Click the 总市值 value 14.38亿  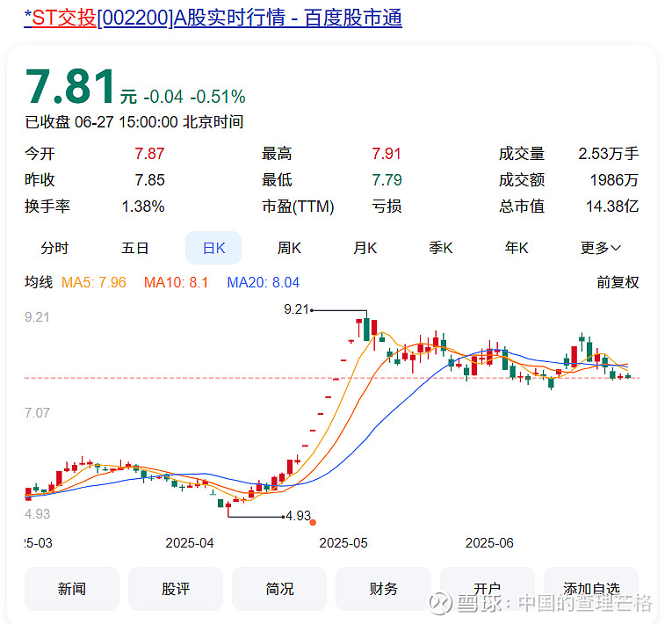point(612,207)
